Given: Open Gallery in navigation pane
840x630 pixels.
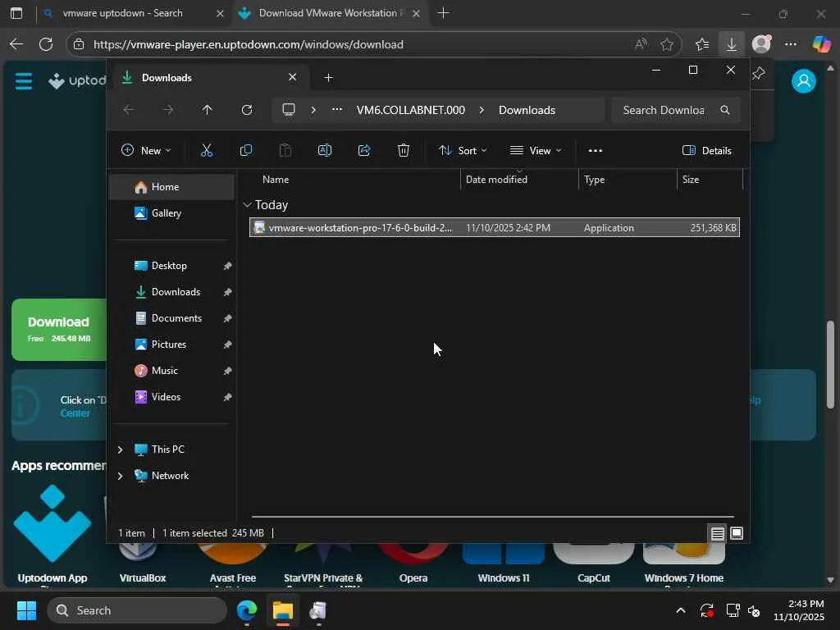Looking at the screenshot, I should [171, 213].
